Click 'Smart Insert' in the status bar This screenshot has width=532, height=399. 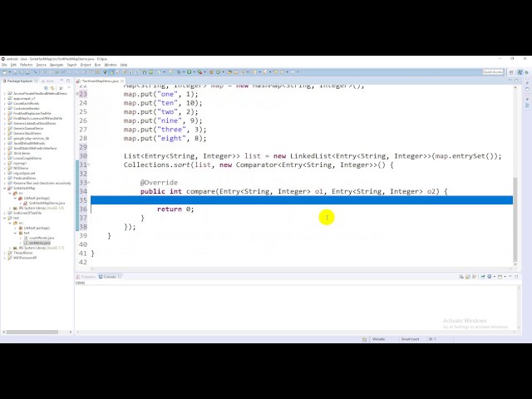coord(410,339)
